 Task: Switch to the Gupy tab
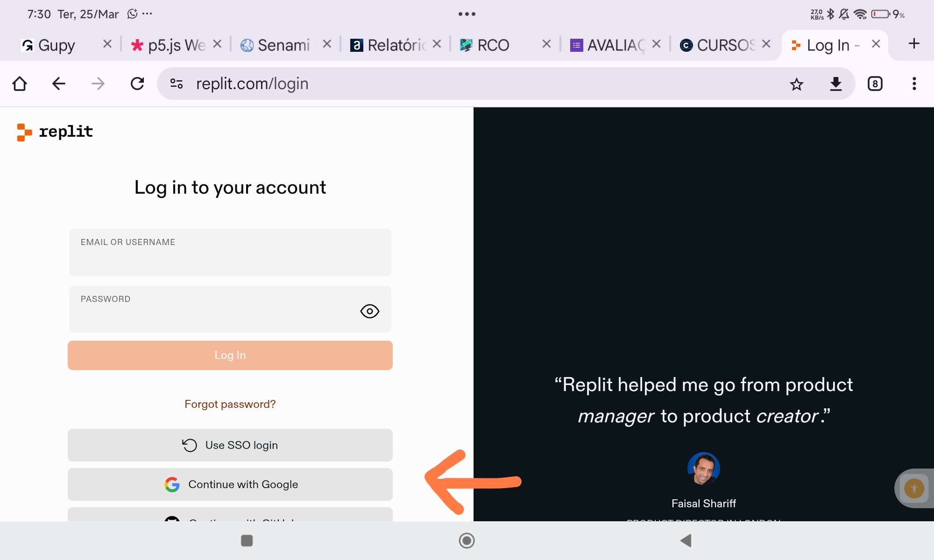pos(56,45)
